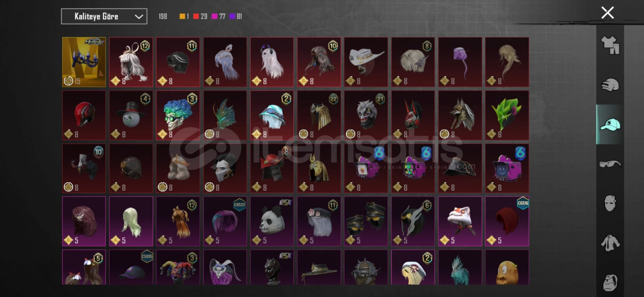This screenshot has height=297, width=644.
Task: Select the white cowboy hat item
Action: point(366,62)
